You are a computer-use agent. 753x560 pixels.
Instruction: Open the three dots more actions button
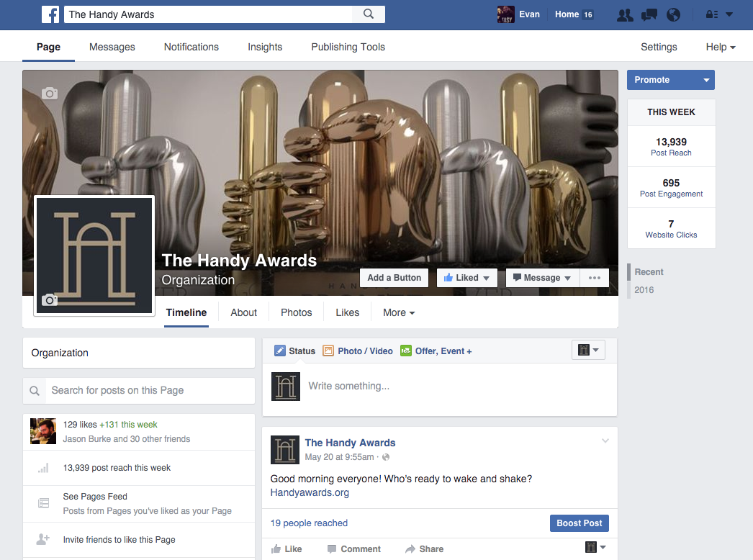coord(595,278)
